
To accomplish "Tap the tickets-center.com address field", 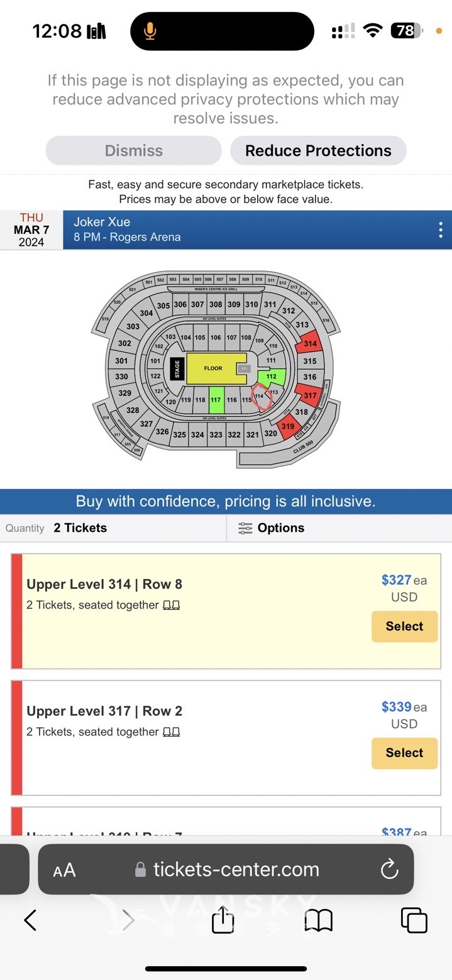I will click(236, 870).
